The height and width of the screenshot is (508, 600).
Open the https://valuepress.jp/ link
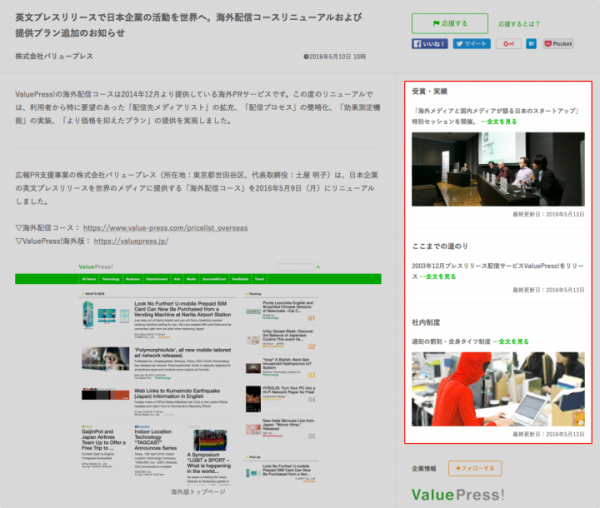[x=131, y=241]
